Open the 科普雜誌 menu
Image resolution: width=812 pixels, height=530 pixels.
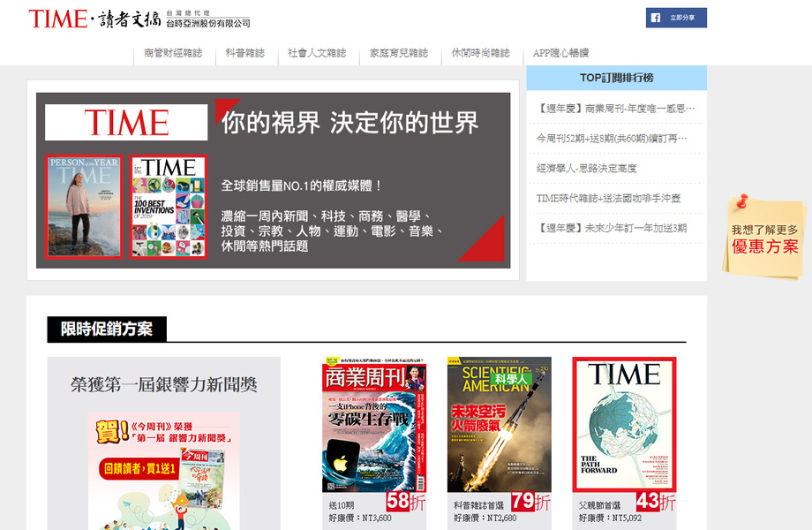tap(245, 53)
